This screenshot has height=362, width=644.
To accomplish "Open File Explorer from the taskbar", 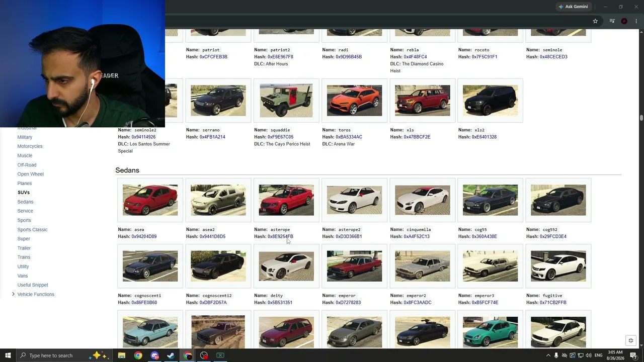I will coord(122,355).
